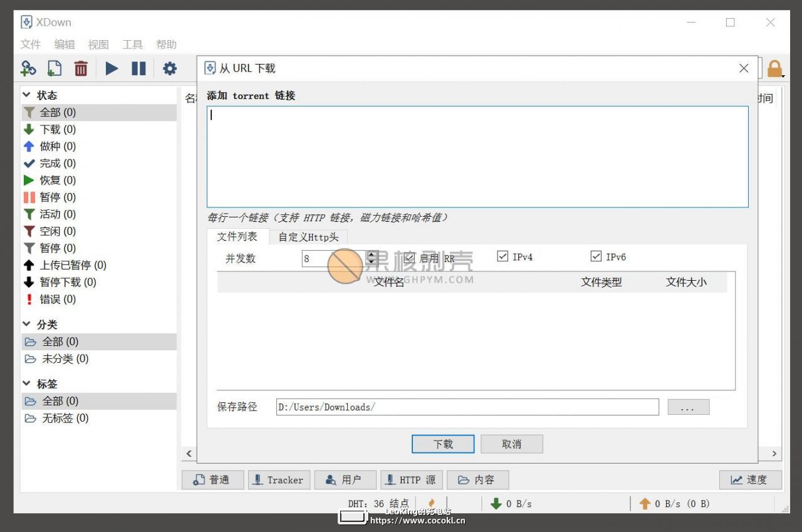Select the 错误 (0) error filter
This screenshot has height=532, width=802.
click(x=99, y=299)
